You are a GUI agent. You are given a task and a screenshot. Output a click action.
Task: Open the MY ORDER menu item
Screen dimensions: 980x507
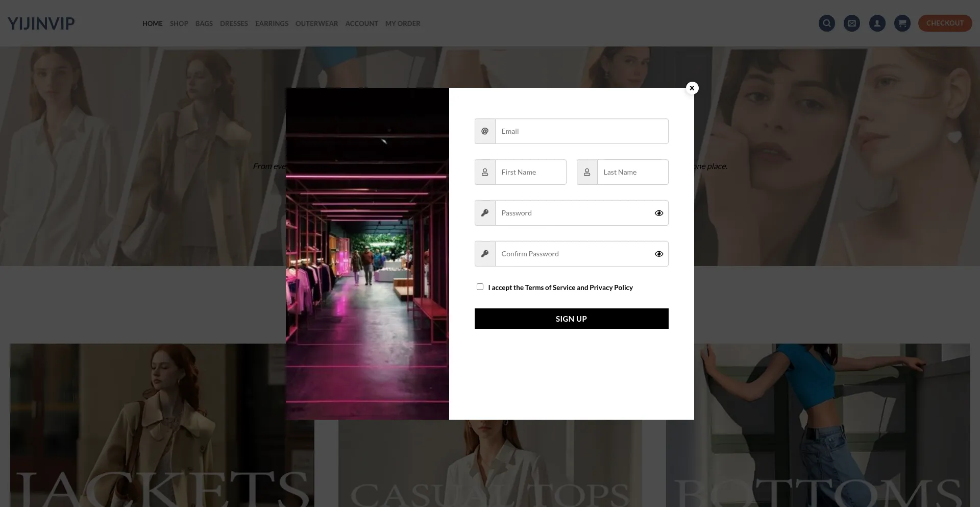pyautogui.click(x=403, y=23)
